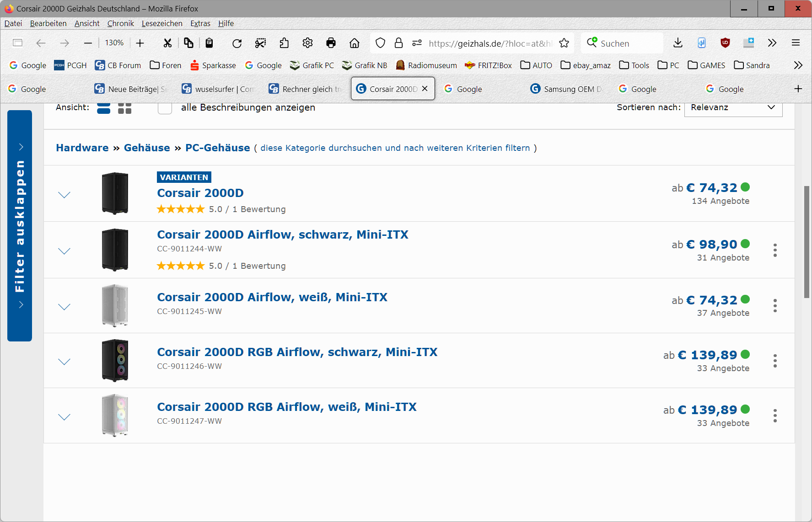The height and width of the screenshot is (522, 812).
Task: Open tracking protection shield icon
Action: click(380, 43)
